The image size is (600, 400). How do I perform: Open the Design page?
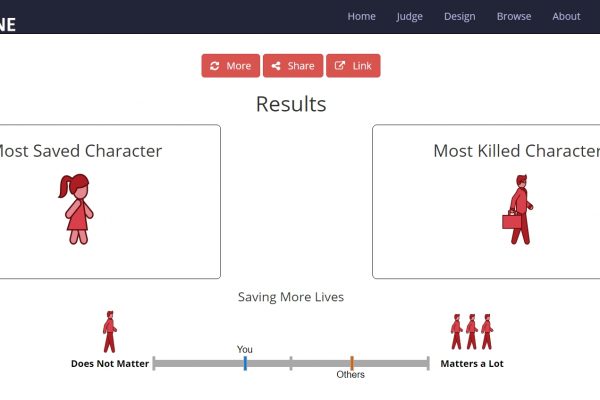pyautogui.click(x=459, y=16)
